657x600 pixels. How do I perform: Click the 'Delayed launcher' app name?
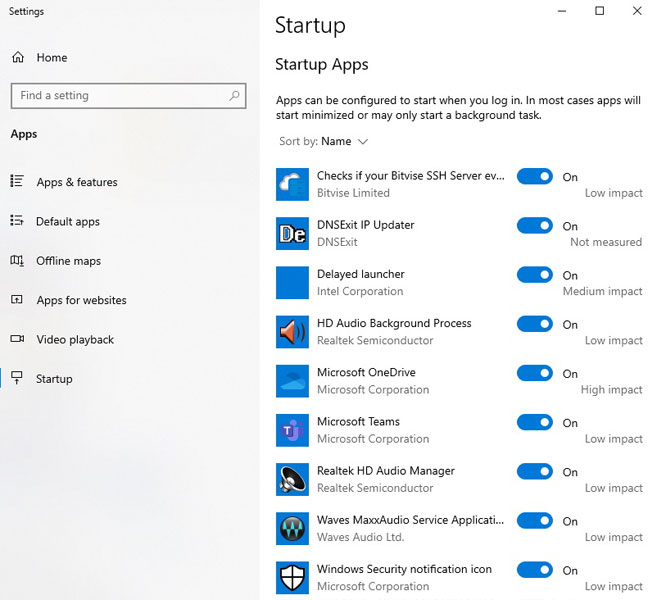point(361,274)
